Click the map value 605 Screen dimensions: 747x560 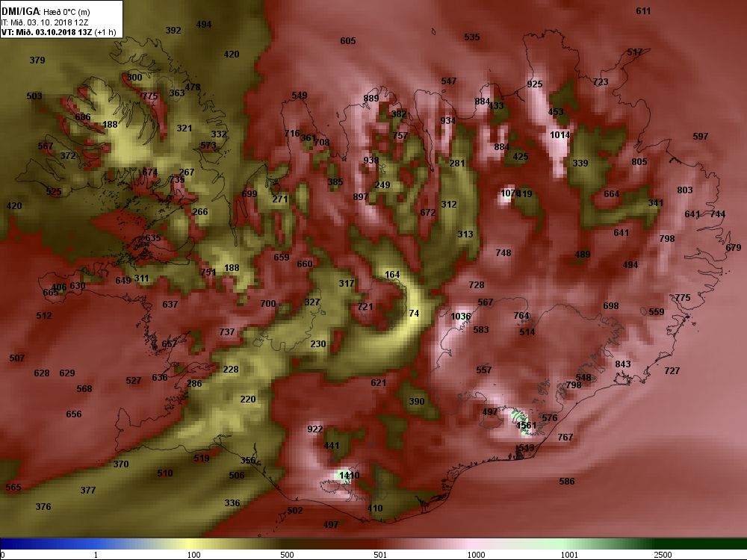[348, 40]
